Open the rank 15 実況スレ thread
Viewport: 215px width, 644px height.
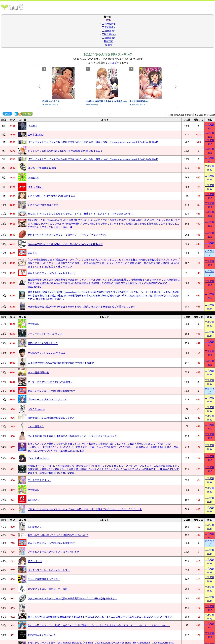coord(32,253)
